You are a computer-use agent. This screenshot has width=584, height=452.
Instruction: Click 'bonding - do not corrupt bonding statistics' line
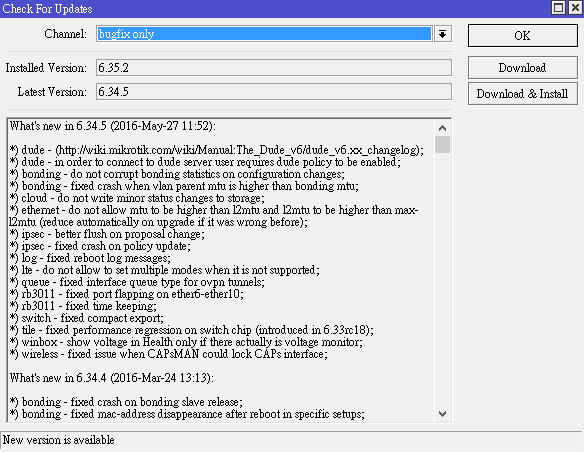(x=177, y=174)
